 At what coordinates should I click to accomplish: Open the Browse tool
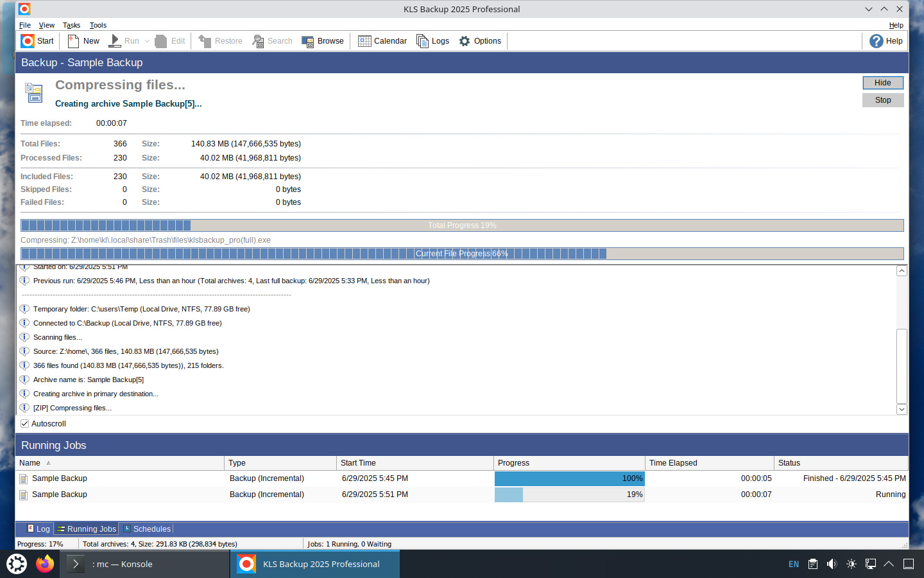pyautogui.click(x=323, y=41)
